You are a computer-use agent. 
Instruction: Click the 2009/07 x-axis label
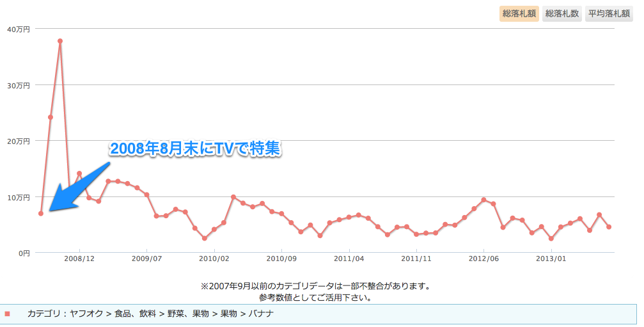pyautogui.click(x=147, y=259)
